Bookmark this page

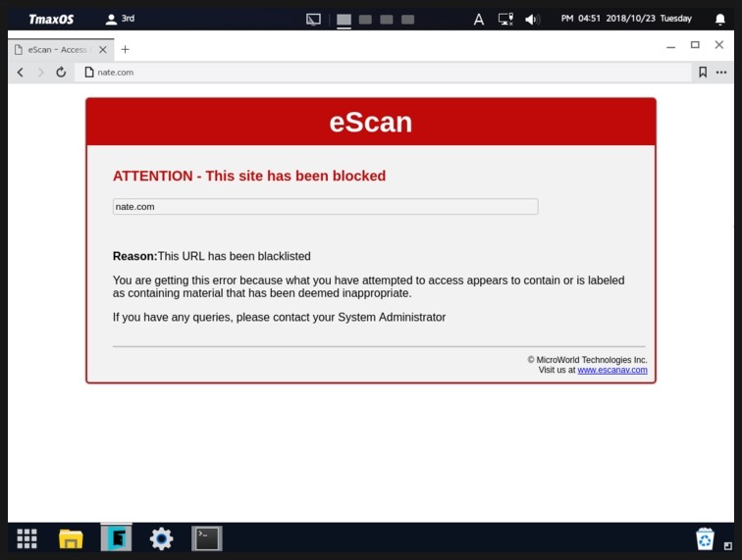coord(703,73)
